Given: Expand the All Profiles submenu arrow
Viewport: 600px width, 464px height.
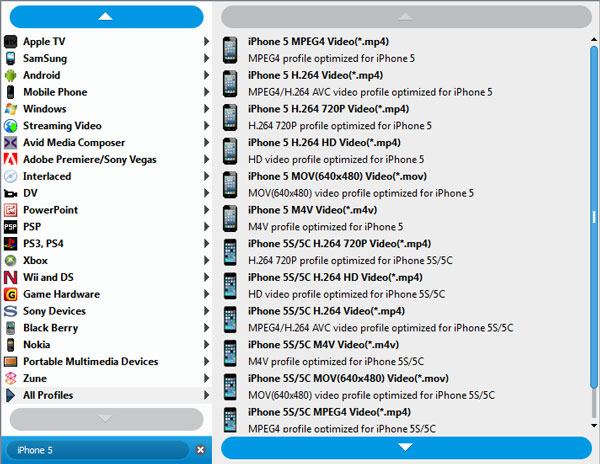Looking at the screenshot, I should (x=206, y=395).
